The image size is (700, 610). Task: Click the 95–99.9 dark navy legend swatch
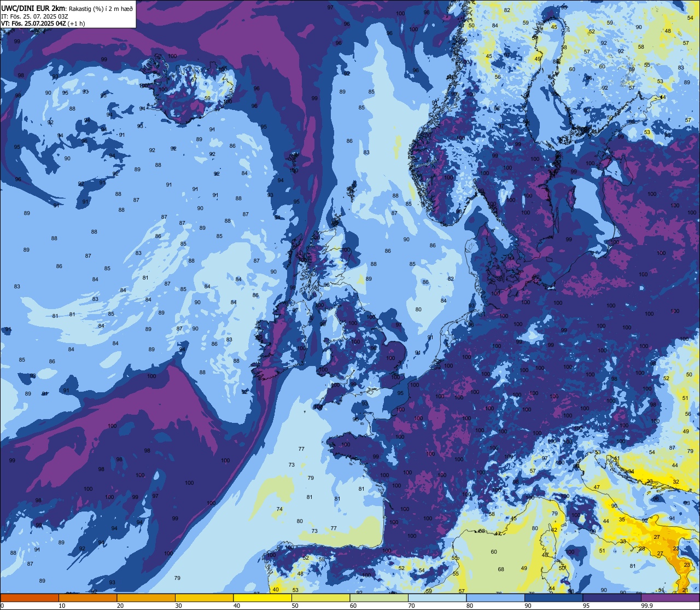point(612,597)
